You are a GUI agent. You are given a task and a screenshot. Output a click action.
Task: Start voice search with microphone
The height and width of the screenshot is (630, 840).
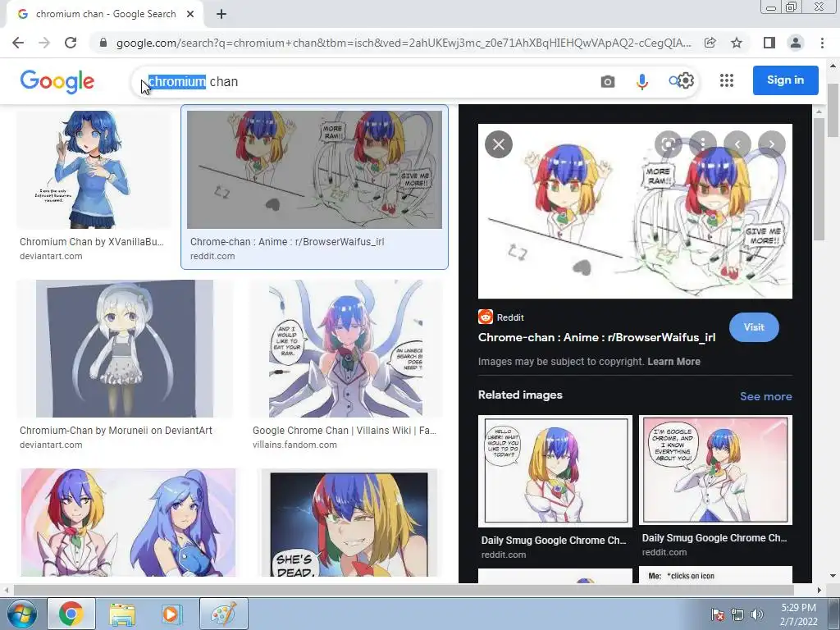[641, 81]
